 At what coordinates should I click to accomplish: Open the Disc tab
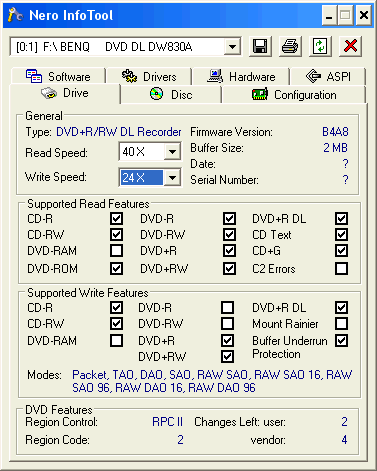171,94
